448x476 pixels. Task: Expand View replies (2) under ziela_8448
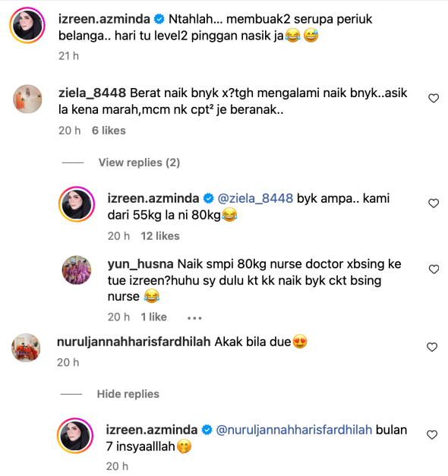coord(139,162)
